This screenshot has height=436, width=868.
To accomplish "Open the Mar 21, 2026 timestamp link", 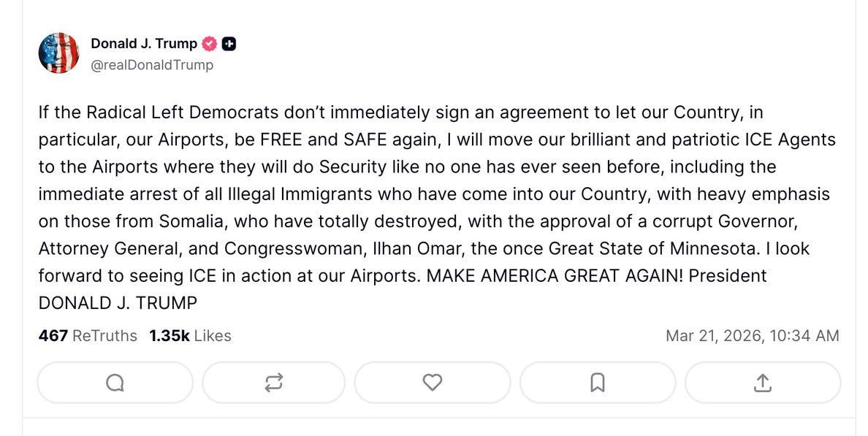I will pos(752,336).
